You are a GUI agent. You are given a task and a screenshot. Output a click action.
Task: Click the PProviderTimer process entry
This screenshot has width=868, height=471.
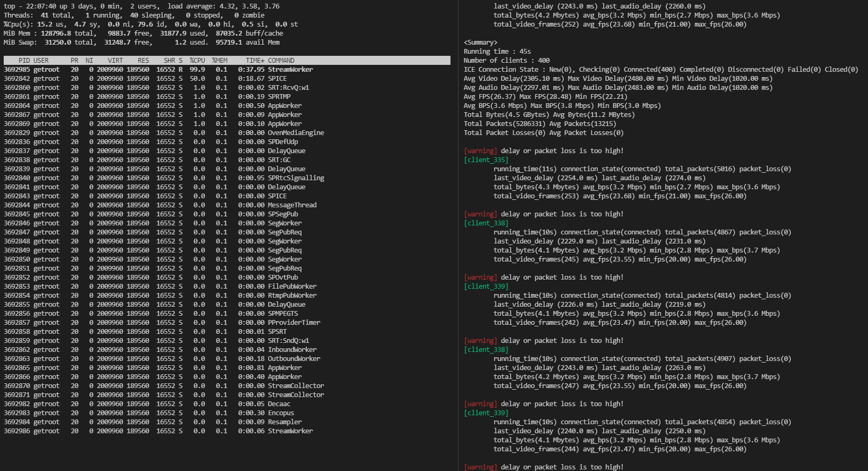[x=294, y=323]
